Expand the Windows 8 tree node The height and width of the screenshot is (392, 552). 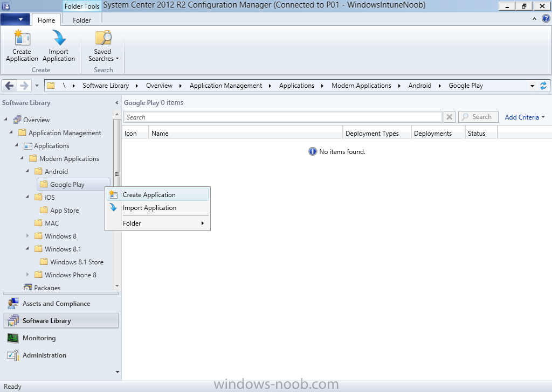(x=27, y=236)
